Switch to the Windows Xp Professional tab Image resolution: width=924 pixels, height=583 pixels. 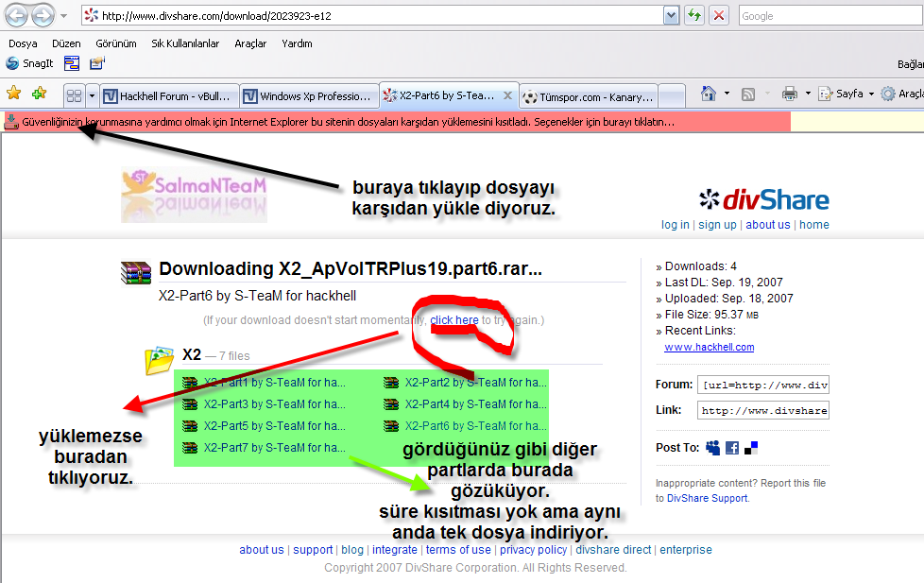point(309,96)
